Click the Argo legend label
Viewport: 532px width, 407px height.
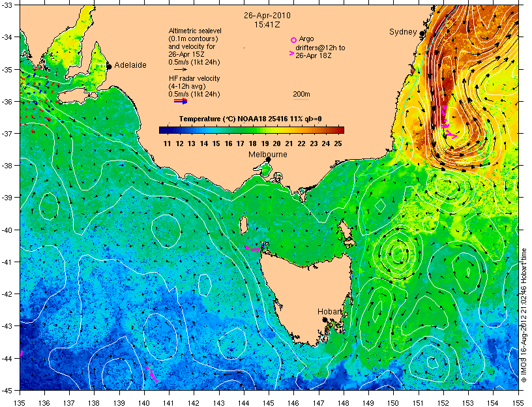[x=306, y=38]
